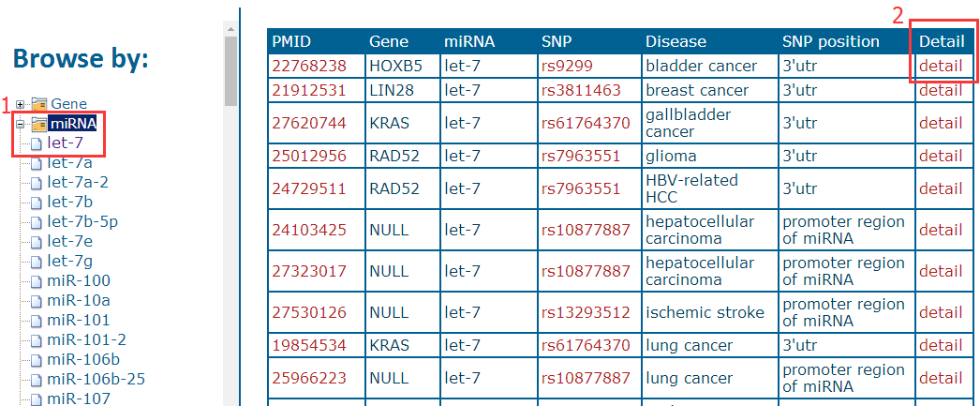This screenshot has width=980, height=406.
Task: Expand the Gene tree node
Action: (x=20, y=103)
